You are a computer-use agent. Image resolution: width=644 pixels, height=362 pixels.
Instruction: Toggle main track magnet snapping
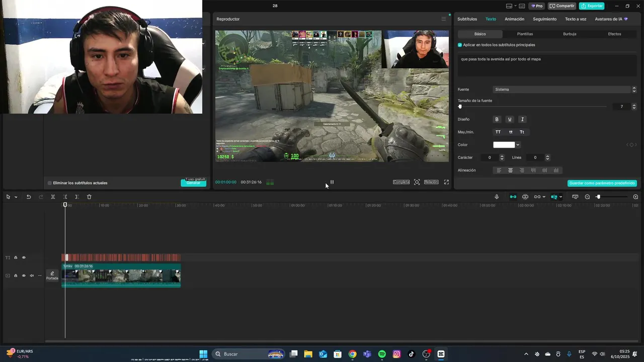[x=513, y=197]
